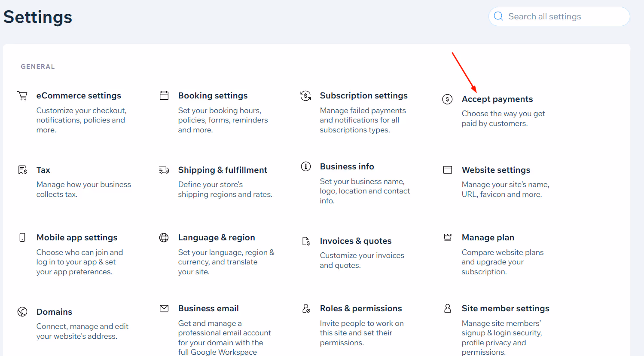Go to Subscription settings
This screenshot has width=644, height=356.
pyautogui.click(x=363, y=95)
